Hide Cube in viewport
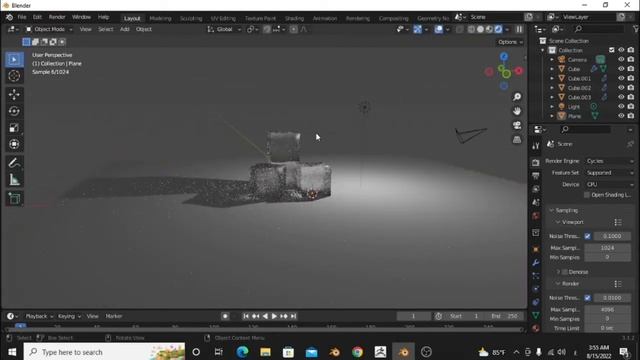Image resolution: width=640 pixels, height=360 pixels. click(621, 69)
